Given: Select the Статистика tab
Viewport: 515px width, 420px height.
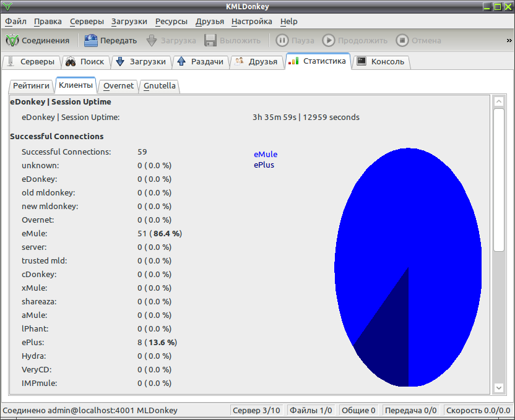Looking at the screenshot, I should click(318, 61).
